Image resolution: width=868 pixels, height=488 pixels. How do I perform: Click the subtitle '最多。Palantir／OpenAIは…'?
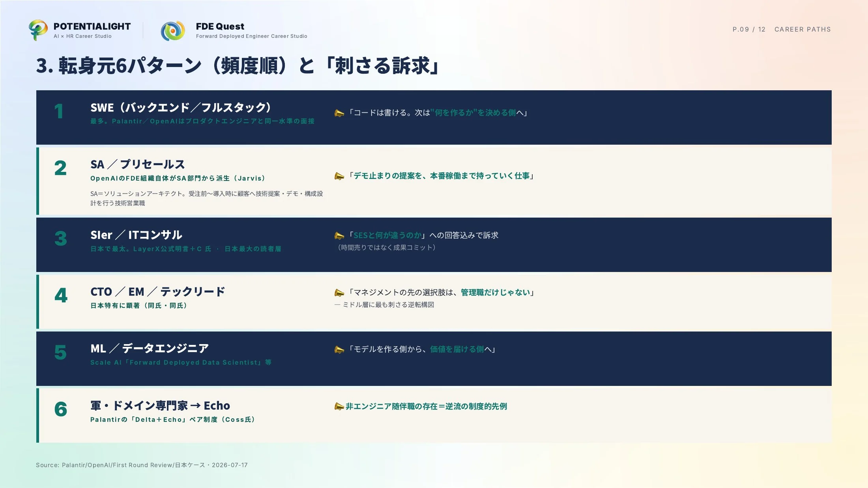(x=202, y=121)
